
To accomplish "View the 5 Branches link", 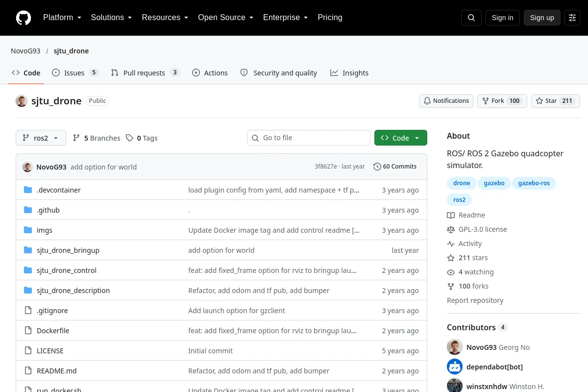I will tap(97, 138).
